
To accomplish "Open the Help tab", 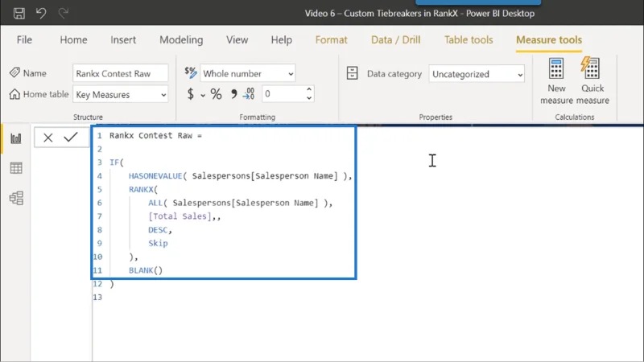I will (x=281, y=39).
